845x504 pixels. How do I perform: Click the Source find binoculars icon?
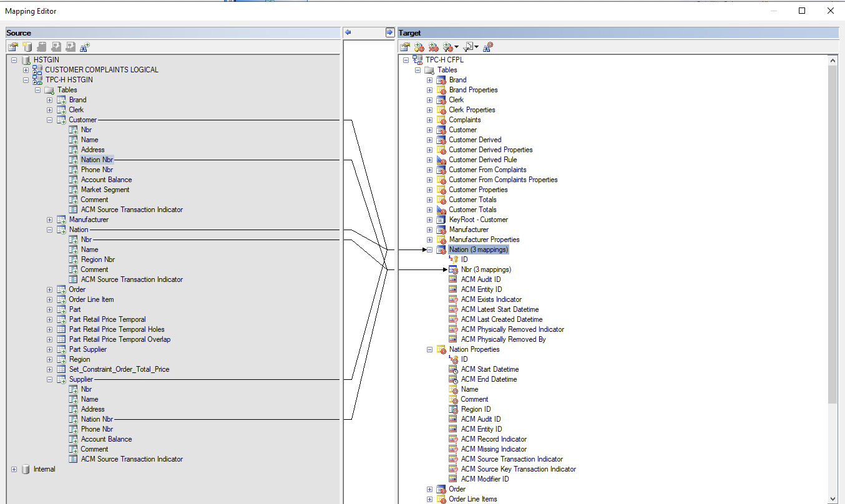point(85,46)
